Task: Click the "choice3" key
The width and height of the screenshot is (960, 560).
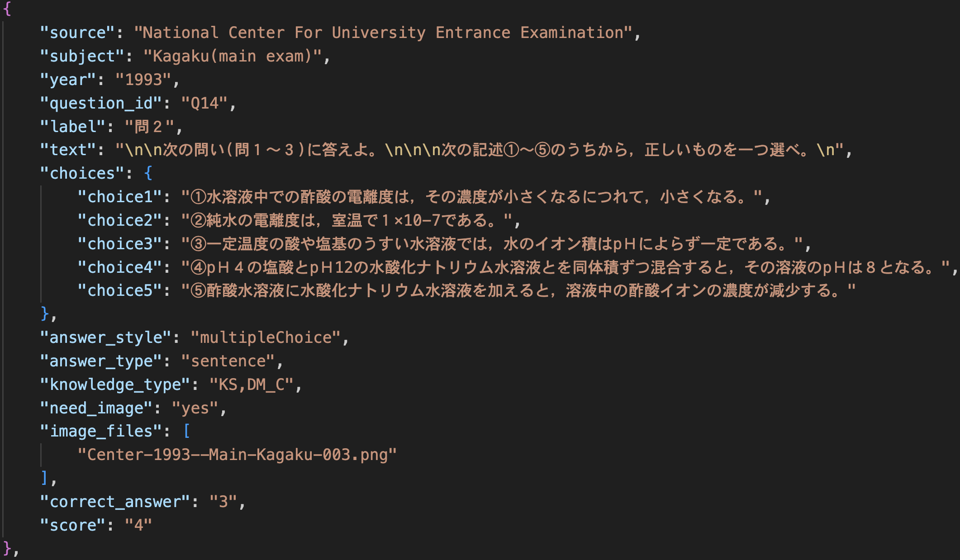Action: point(120,244)
